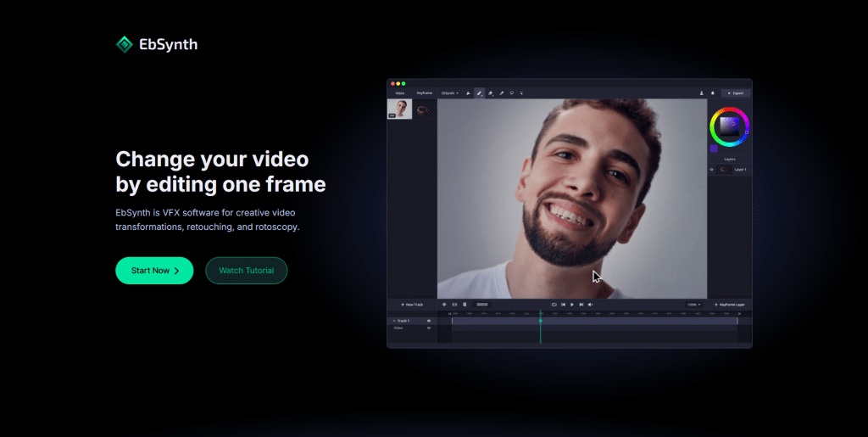
Task: Toggle Video track visibility eye
Action: coord(428,328)
